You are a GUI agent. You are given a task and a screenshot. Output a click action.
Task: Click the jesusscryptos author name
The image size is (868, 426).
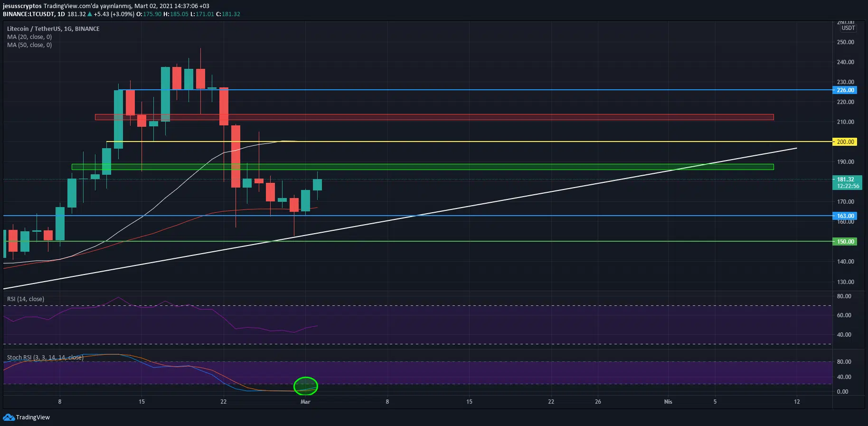tap(22, 6)
